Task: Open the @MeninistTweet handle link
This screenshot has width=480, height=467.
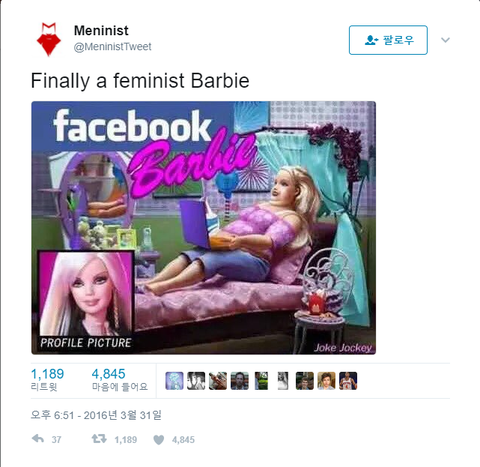Action: coord(113,47)
